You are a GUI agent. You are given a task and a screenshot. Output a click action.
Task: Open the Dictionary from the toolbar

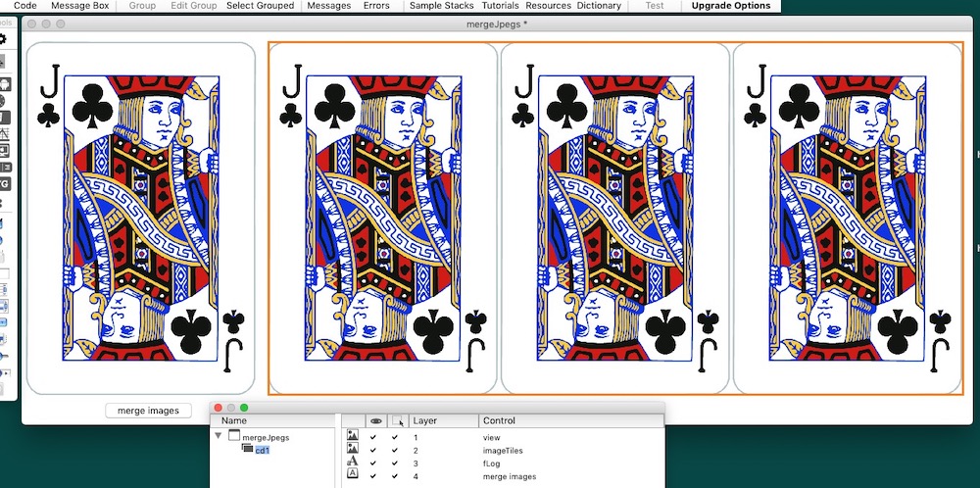click(x=598, y=6)
